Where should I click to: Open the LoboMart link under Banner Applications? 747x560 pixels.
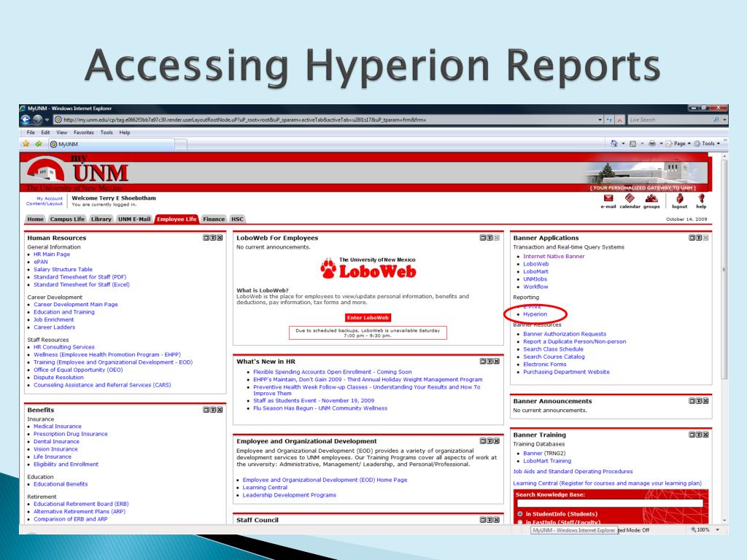(535, 271)
